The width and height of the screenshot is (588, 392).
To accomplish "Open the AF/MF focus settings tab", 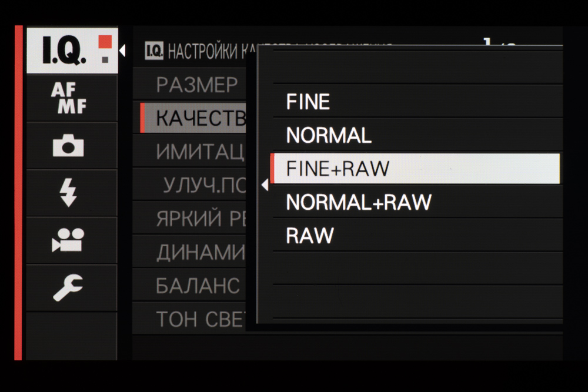I will click(69, 98).
